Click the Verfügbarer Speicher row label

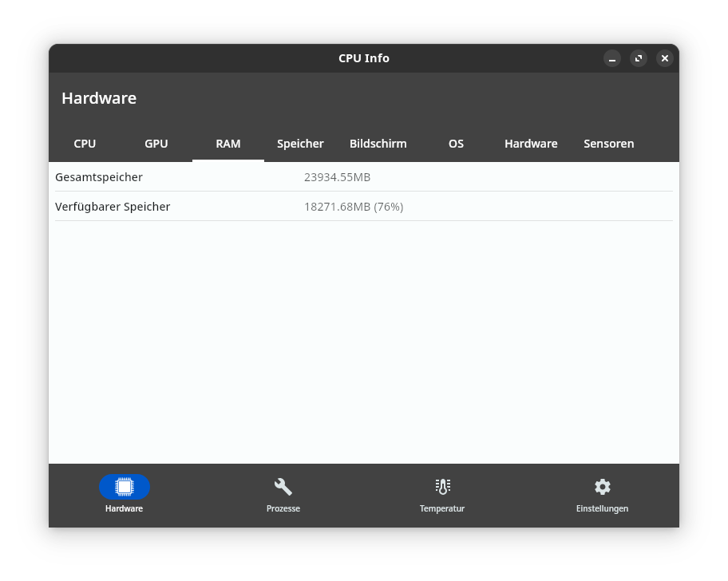[x=113, y=207]
